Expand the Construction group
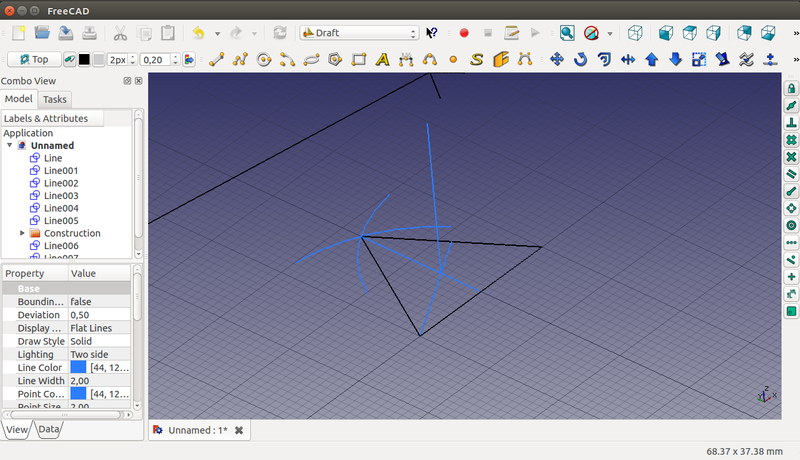This screenshot has width=800, height=460. (22, 233)
